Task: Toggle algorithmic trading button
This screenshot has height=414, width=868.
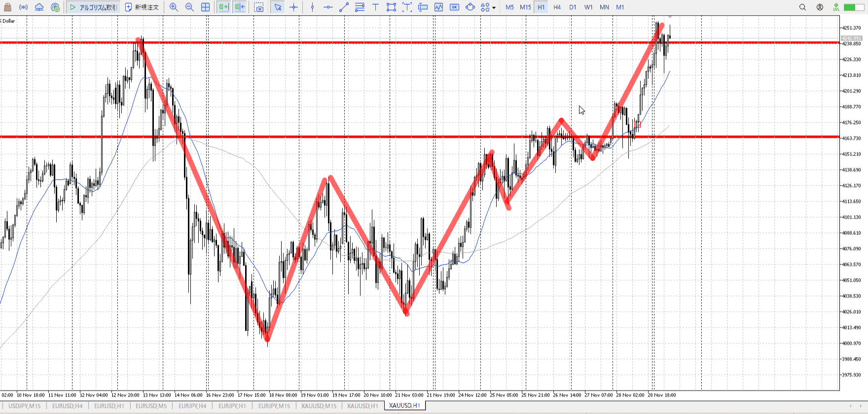Action: coord(93,7)
